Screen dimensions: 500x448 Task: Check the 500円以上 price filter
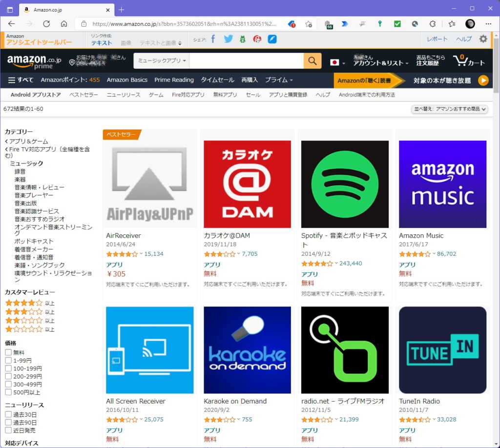click(8, 392)
